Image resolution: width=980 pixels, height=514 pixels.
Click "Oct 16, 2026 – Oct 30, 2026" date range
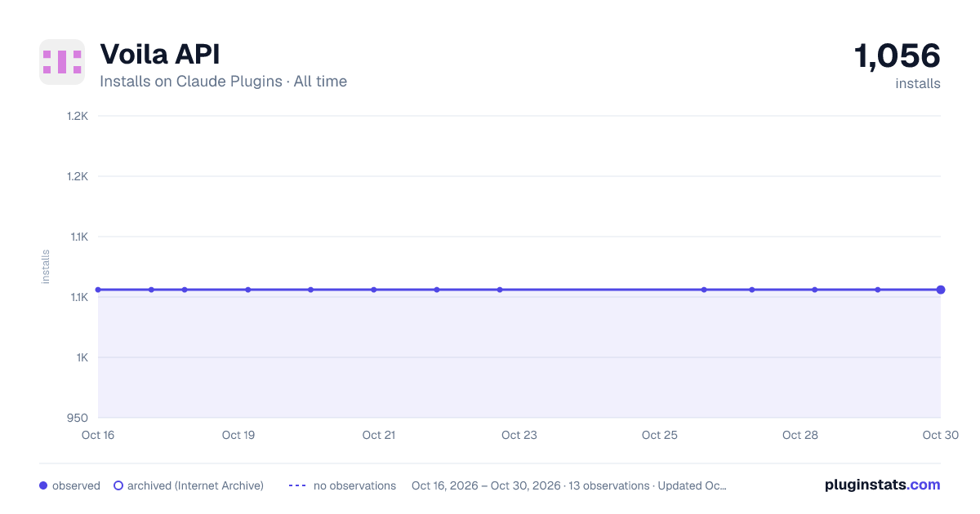(486, 485)
